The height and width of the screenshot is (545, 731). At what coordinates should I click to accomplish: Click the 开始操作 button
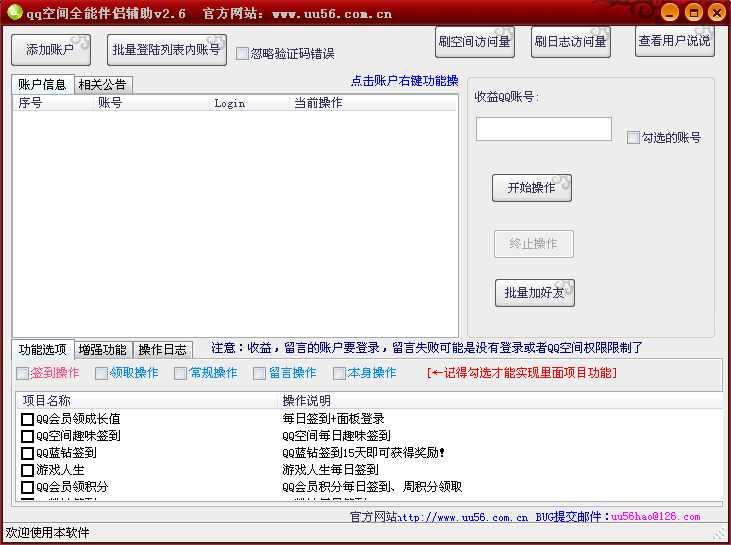pyautogui.click(x=531, y=188)
